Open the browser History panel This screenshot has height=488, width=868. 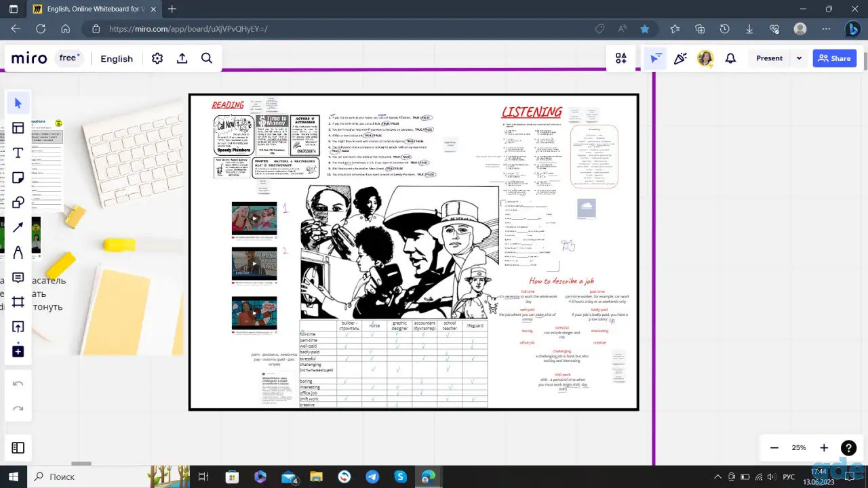tap(725, 29)
